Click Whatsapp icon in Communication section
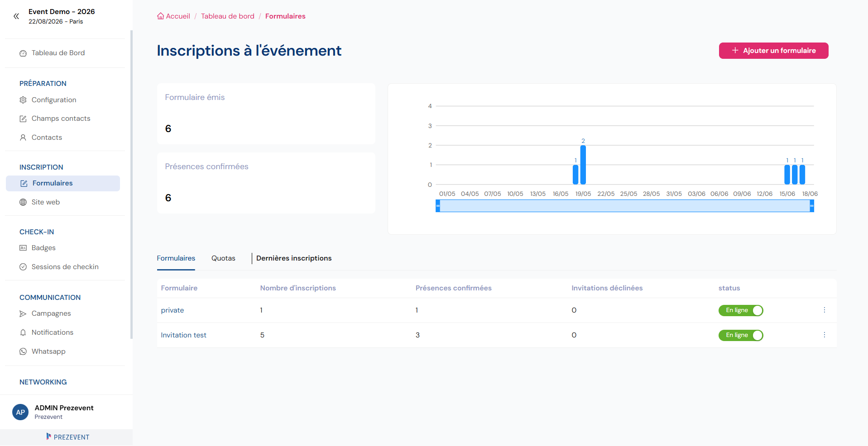Viewport: 868px width, 446px height. pyautogui.click(x=23, y=351)
